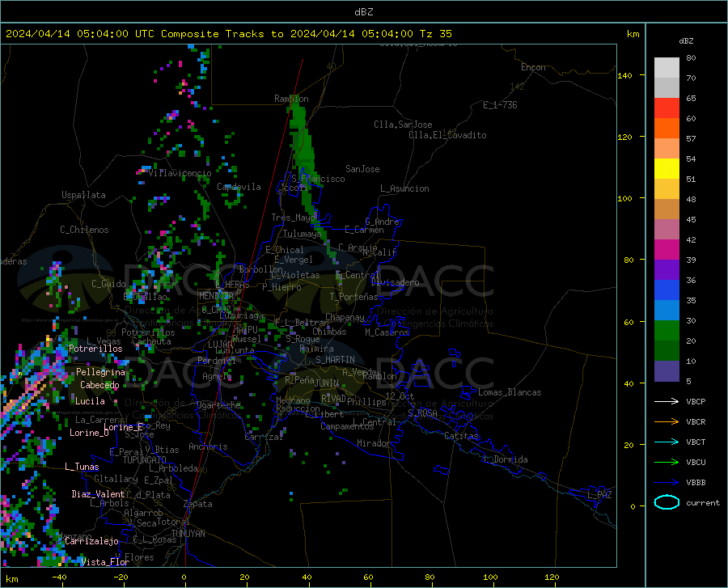This screenshot has height=588, width=728.
Task: Click the 140 km mark on right axis
Action: 624,76
